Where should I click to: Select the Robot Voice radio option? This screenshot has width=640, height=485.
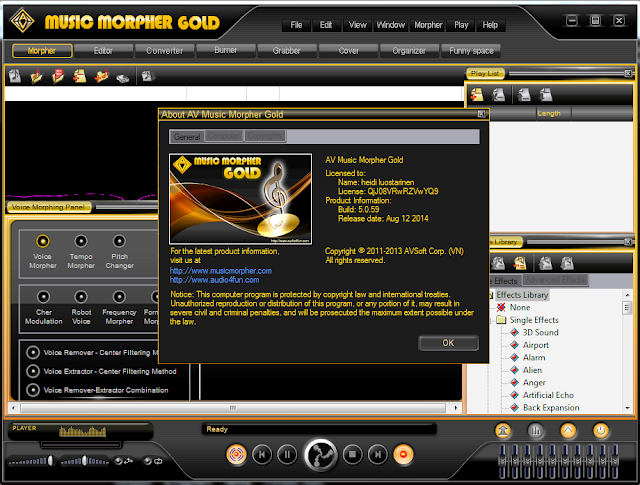tap(81, 297)
